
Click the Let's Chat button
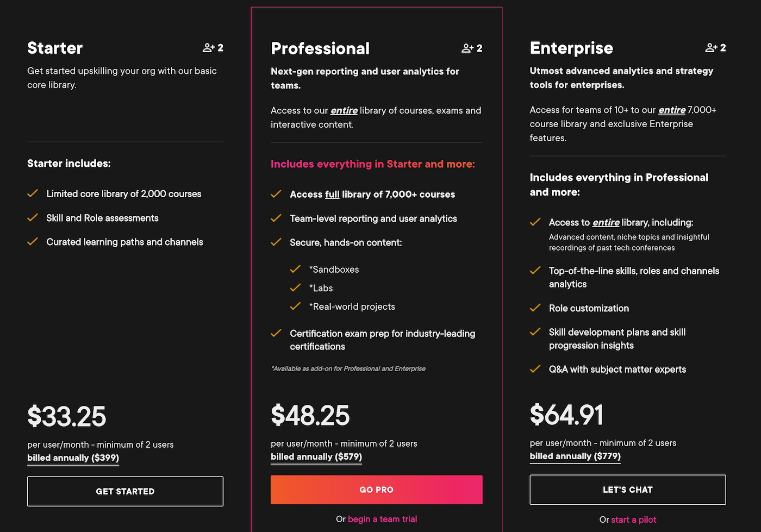[628, 490]
